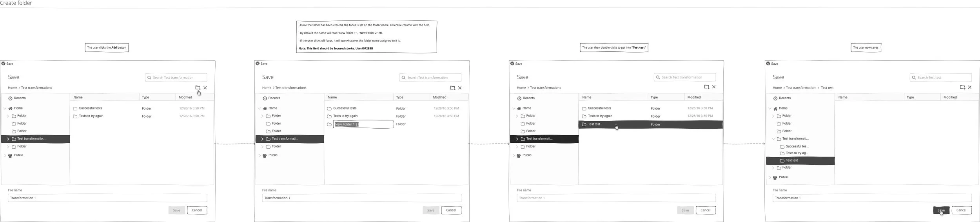Click Test transformations breadcrumb in second dialog
Screen dimensions: 980x222
coord(291,88)
